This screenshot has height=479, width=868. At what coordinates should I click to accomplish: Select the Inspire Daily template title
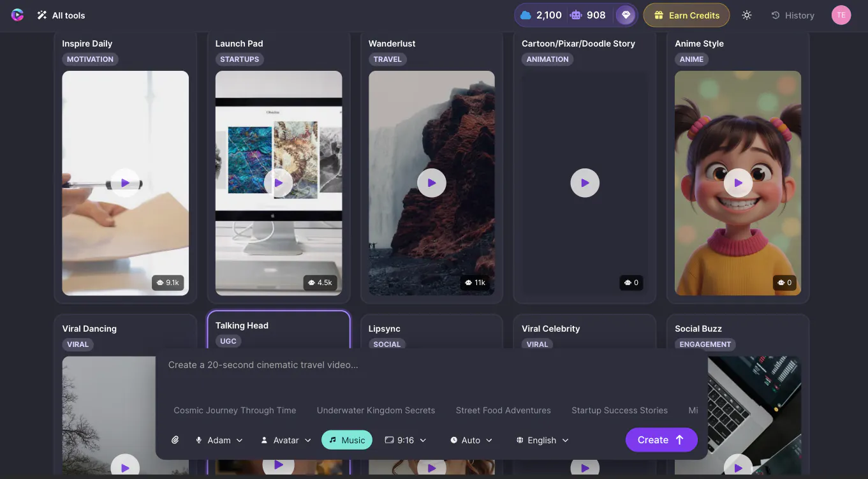pos(87,43)
